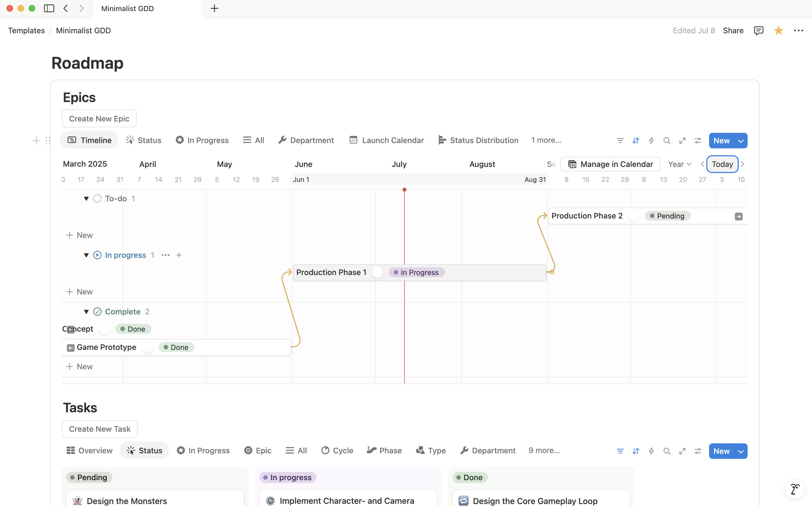Open Epics New button dropdown arrow
The image size is (812, 506).
click(741, 141)
